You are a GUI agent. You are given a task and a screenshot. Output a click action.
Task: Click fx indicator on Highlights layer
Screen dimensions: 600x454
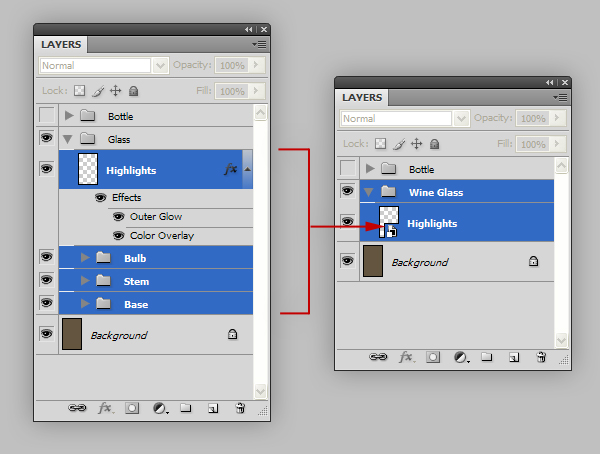[x=231, y=169]
